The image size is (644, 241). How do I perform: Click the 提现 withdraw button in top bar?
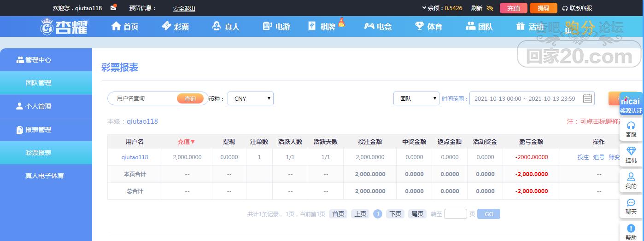(x=543, y=8)
